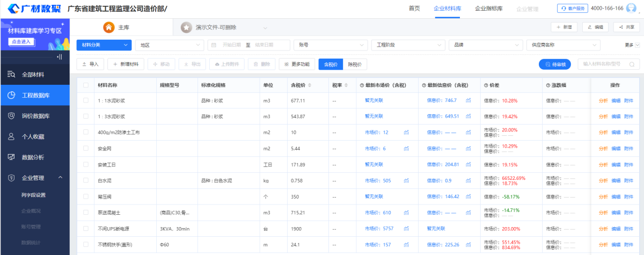Select all rows with header checkbox

point(86,85)
